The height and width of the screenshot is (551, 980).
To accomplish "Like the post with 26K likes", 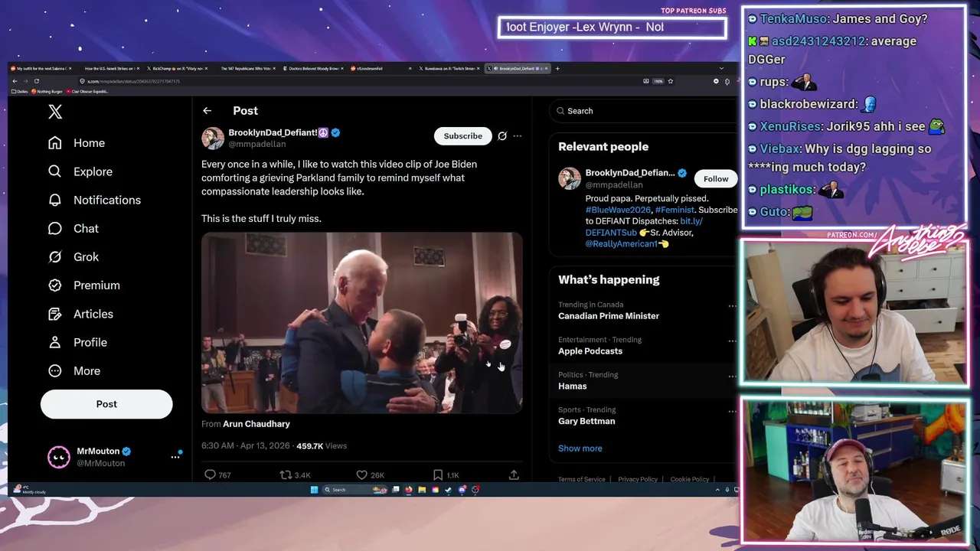I will click(x=362, y=474).
